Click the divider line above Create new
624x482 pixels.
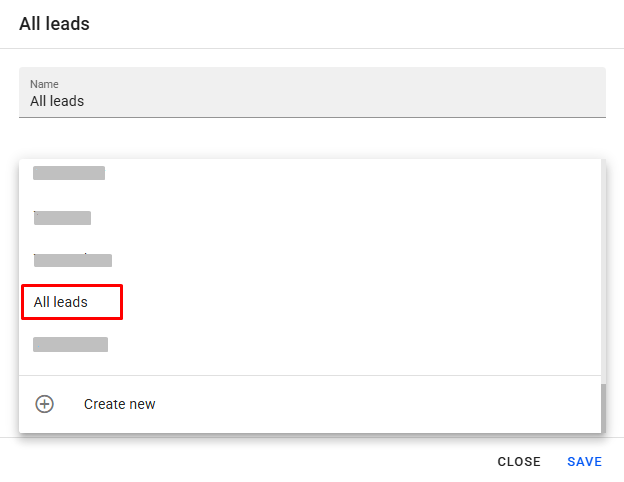tap(310, 376)
